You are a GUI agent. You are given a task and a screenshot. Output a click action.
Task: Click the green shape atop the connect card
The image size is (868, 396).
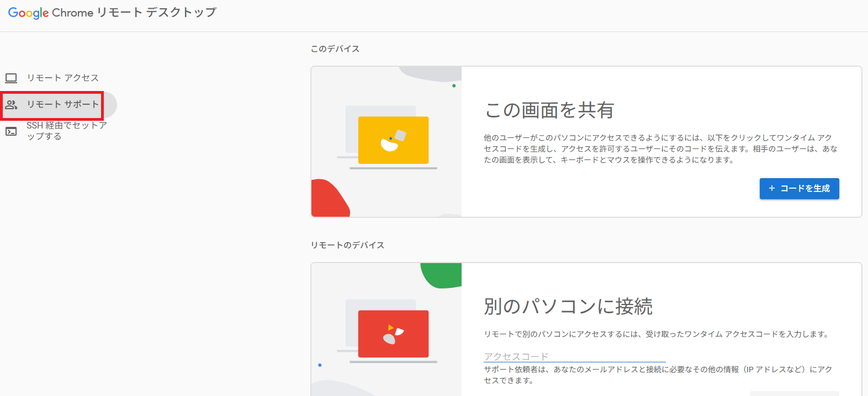tap(443, 274)
